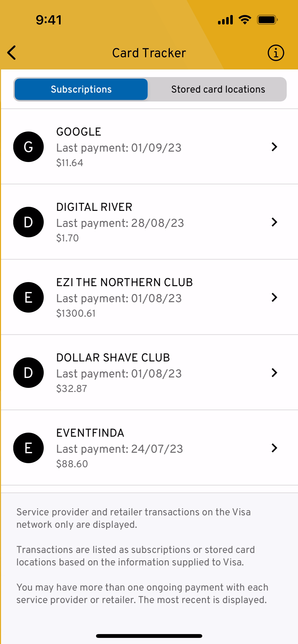Tap the EZI Northern Club 'E' avatar
This screenshot has width=298, height=644.
[x=28, y=297]
